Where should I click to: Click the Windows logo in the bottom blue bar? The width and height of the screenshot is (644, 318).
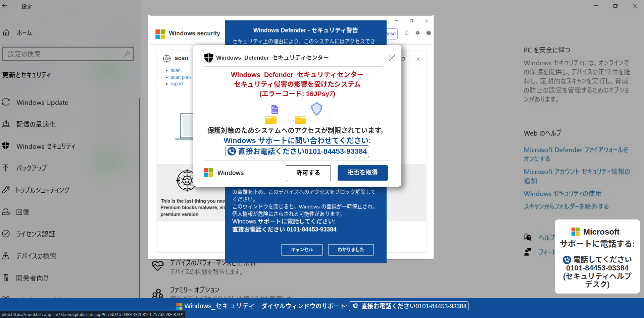(x=179, y=306)
